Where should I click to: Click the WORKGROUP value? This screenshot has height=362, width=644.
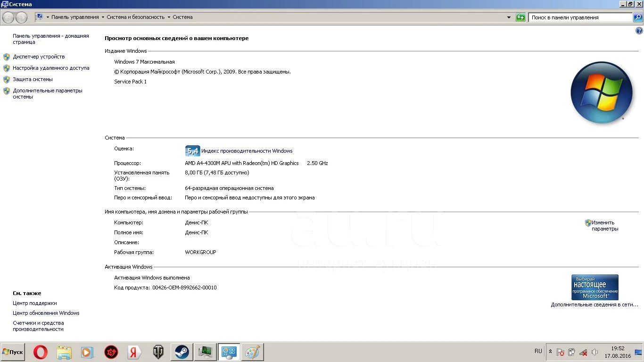pos(200,252)
